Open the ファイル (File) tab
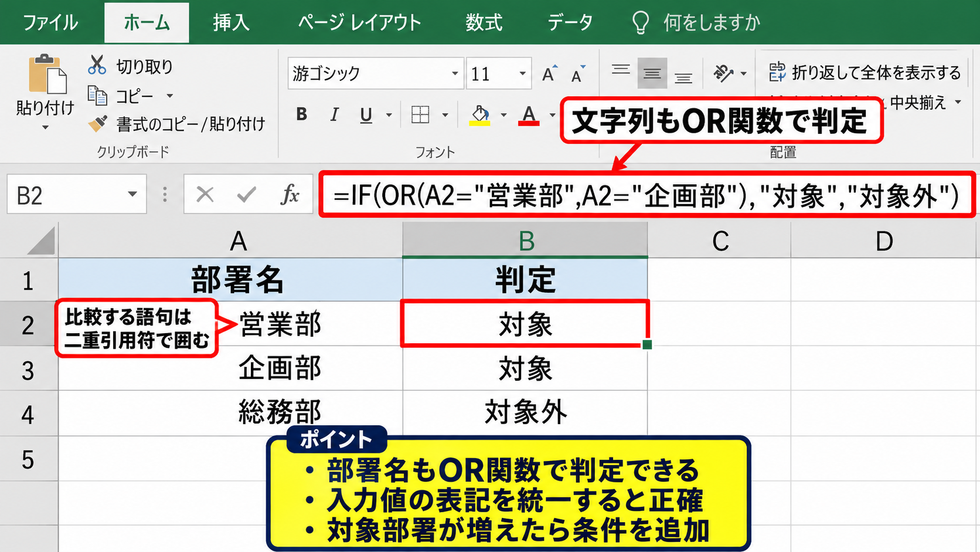Screen dimensions: 980x552 point(50,23)
